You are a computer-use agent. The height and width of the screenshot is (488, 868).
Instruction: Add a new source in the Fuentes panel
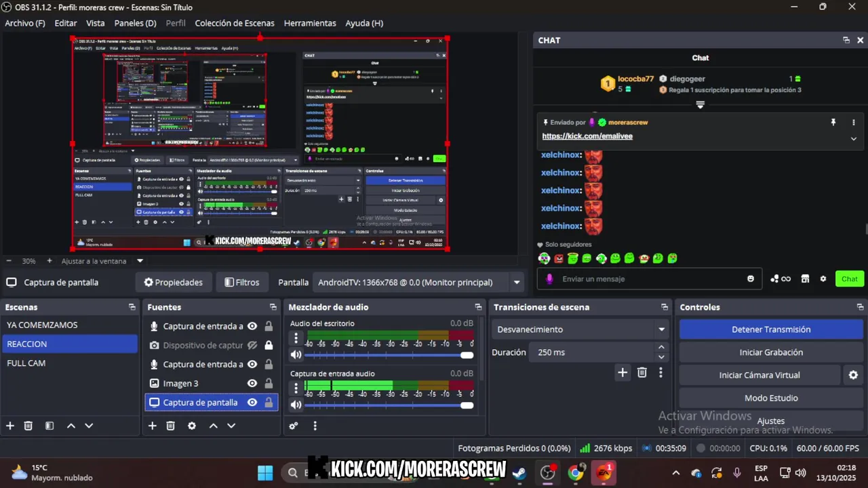click(153, 426)
